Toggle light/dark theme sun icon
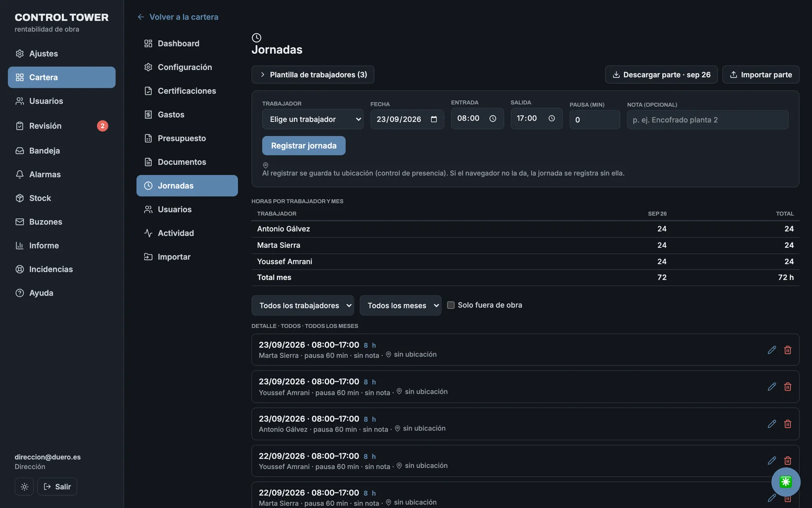 pyautogui.click(x=24, y=487)
